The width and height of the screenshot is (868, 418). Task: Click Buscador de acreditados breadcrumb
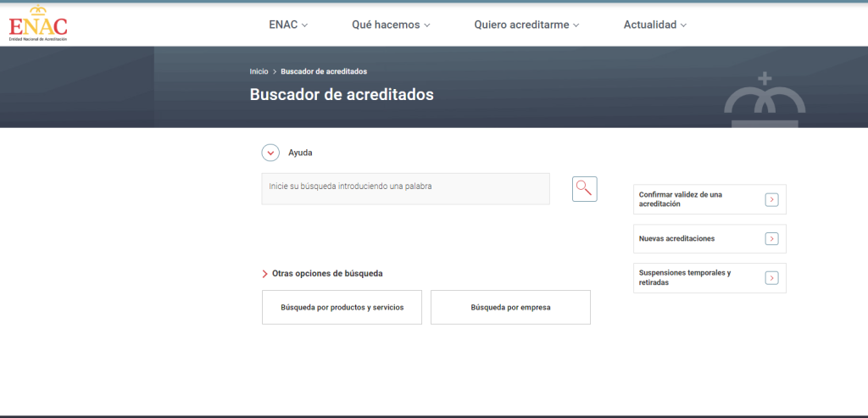tap(324, 71)
